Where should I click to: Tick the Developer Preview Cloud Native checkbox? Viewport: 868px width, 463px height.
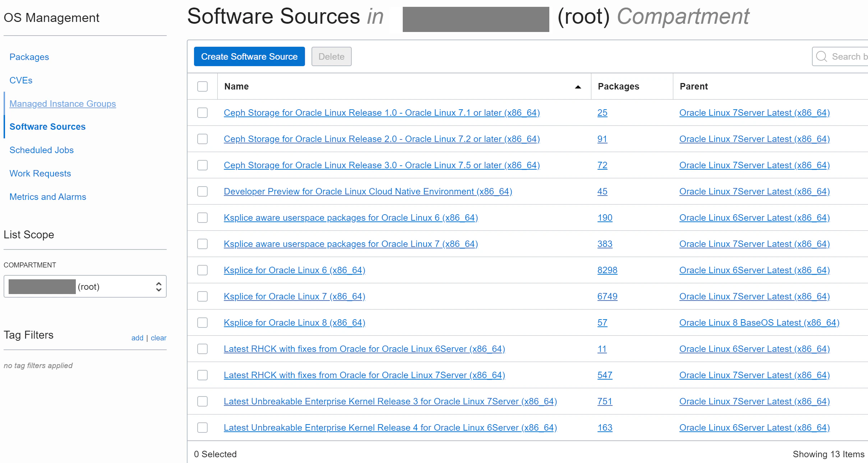[x=202, y=191]
